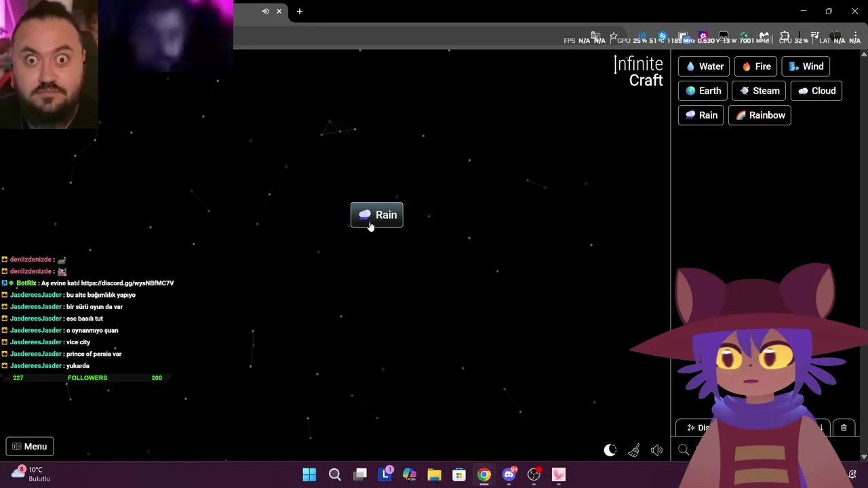The image size is (868, 488).
Task: Open Discord from the taskbar
Action: 509,474
